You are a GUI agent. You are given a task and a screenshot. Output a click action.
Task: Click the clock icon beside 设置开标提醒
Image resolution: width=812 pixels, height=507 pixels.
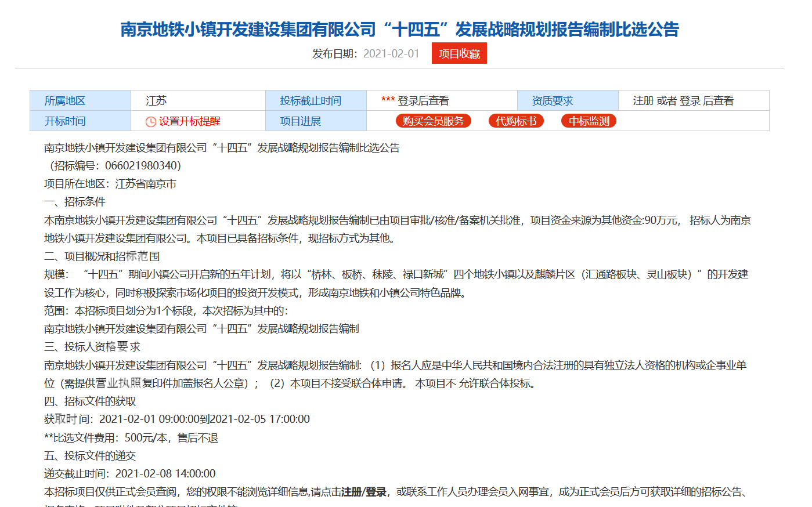pyautogui.click(x=150, y=121)
